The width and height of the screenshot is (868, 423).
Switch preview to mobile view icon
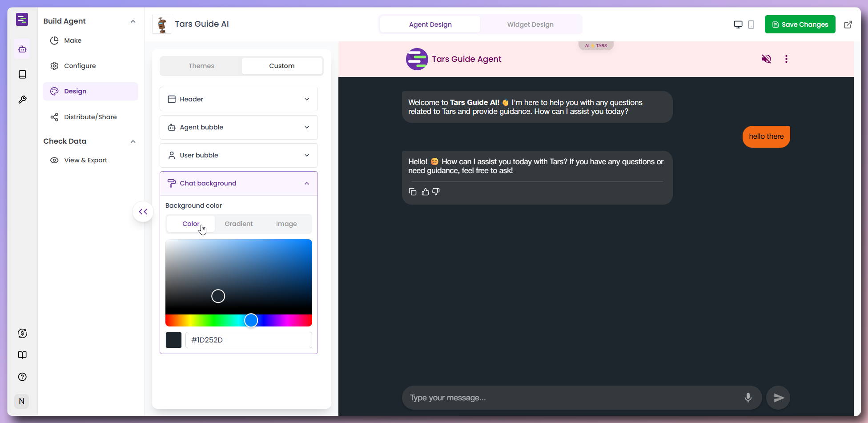click(751, 24)
